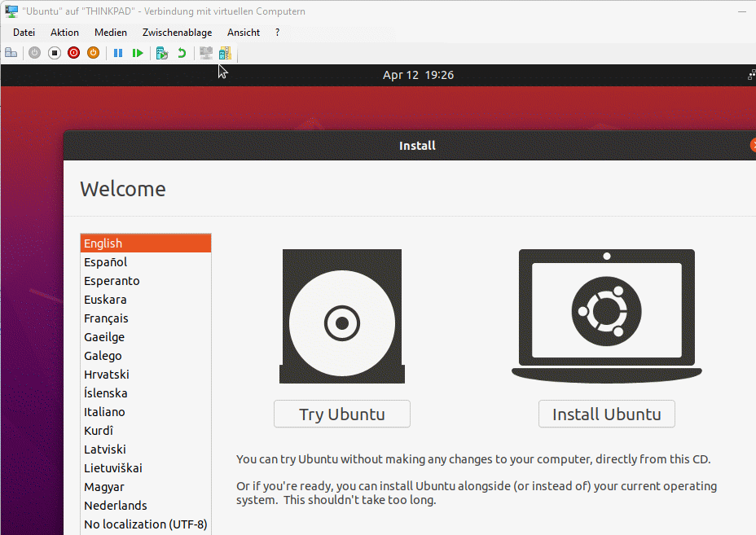Image resolution: width=756 pixels, height=535 pixels.
Task: Select Íslenska in the language list
Action: pos(146,393)
